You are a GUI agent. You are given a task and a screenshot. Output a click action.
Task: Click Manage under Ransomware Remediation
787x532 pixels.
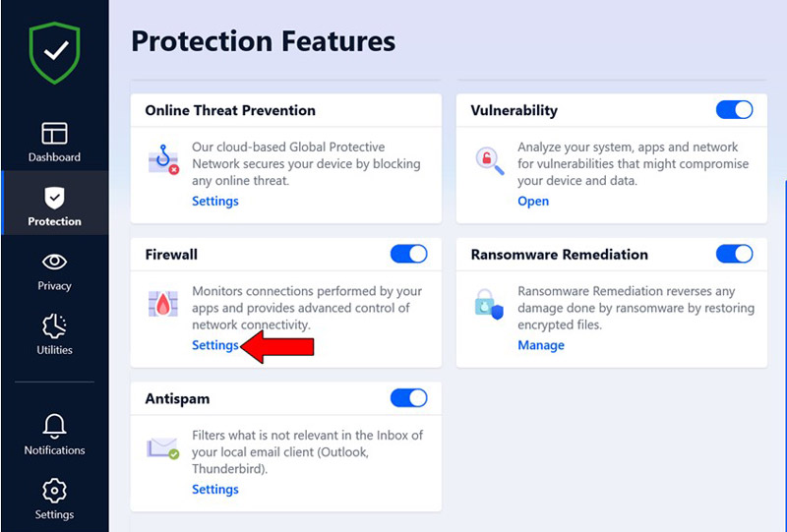pos(541,345)
